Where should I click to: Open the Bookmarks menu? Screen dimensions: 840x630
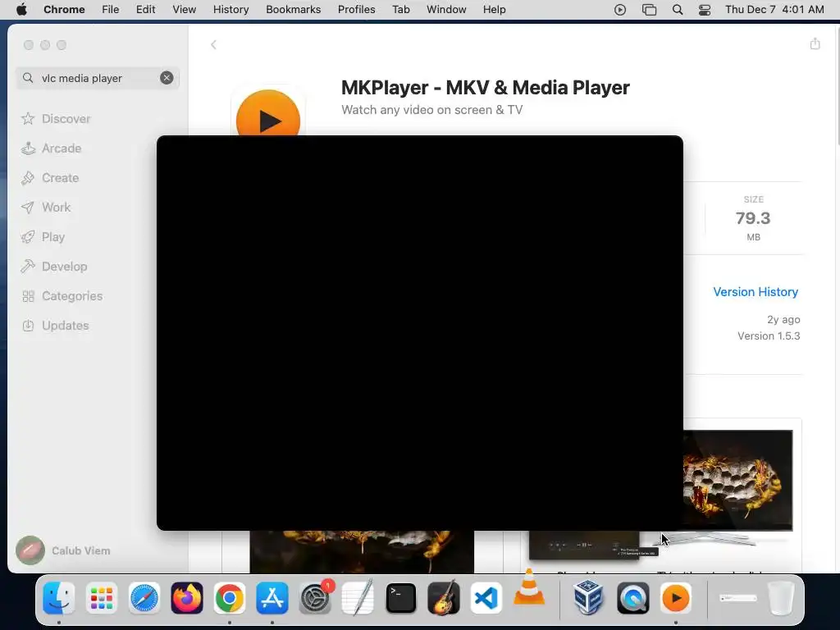(x=293, y=10)
